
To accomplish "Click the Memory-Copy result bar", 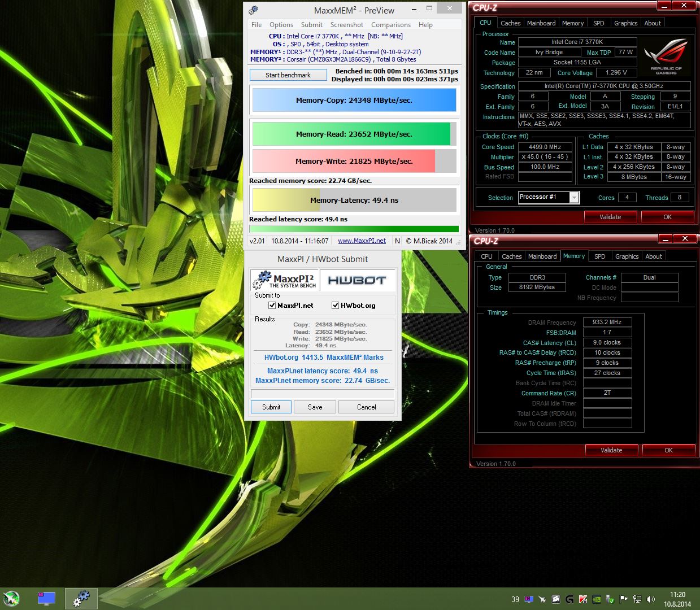I will (354, 101).
